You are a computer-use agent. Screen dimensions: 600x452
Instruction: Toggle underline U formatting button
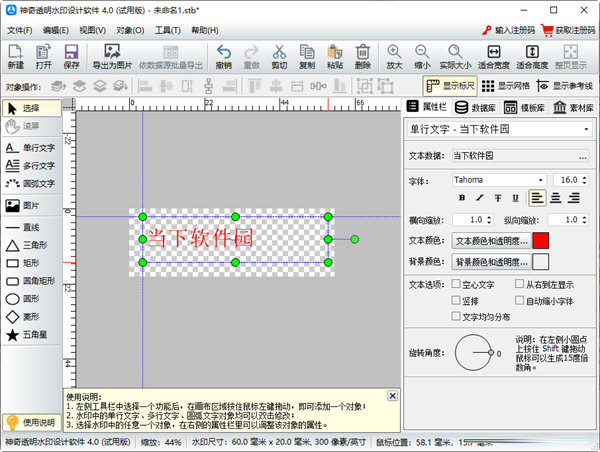click(515, 198)
